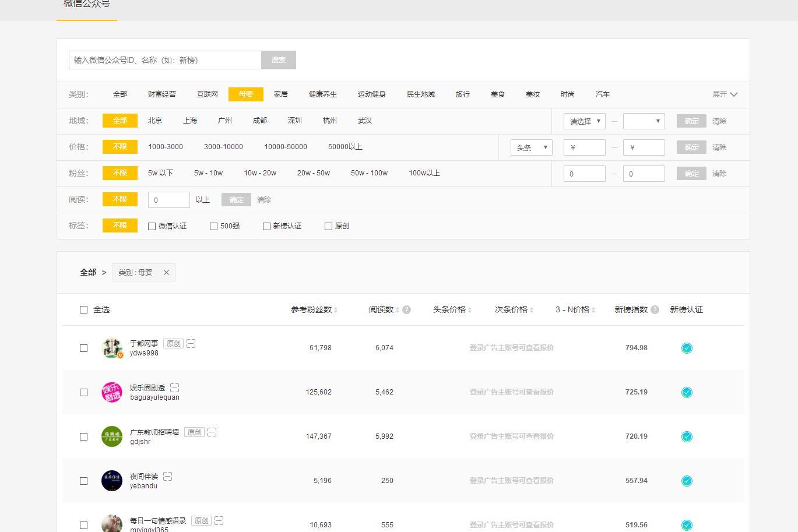Screen dimensions: 798x532
Task: Click the minimum price ¥ field
Action: (585, 147)
